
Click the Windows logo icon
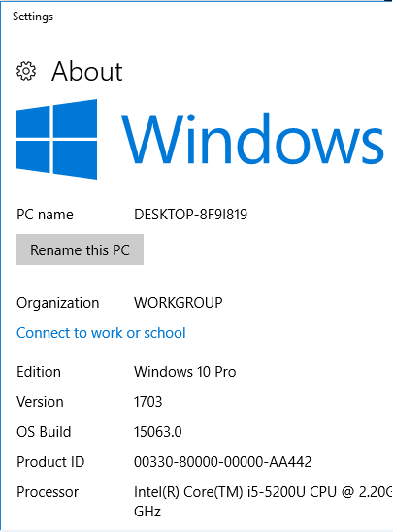(56, 139)
